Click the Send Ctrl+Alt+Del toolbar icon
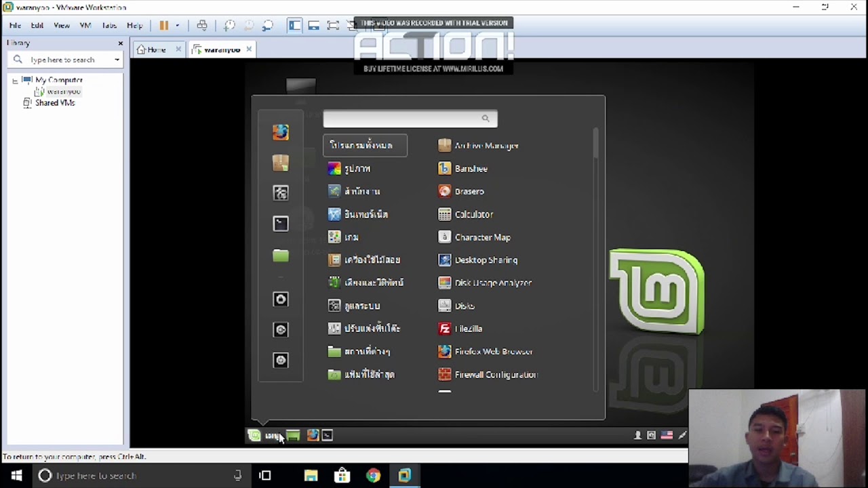The image size is (868, 488). click(x=202, y=26)
